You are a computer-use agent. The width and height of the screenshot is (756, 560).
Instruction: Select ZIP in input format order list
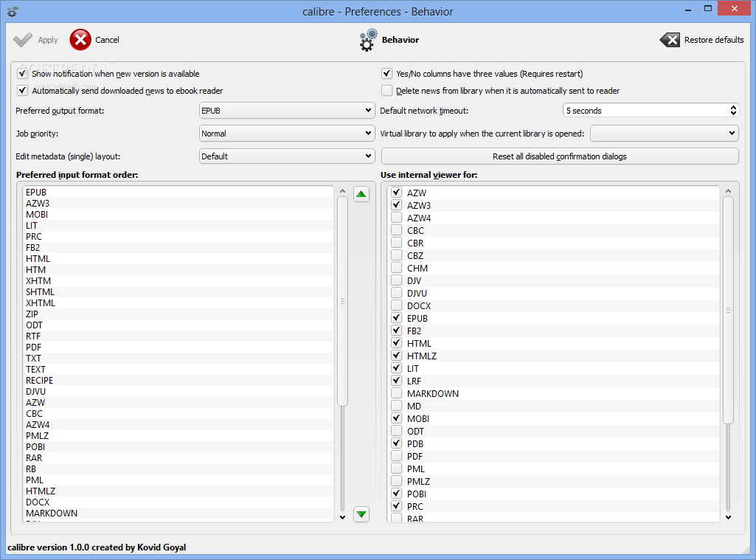tap(178, 314)
